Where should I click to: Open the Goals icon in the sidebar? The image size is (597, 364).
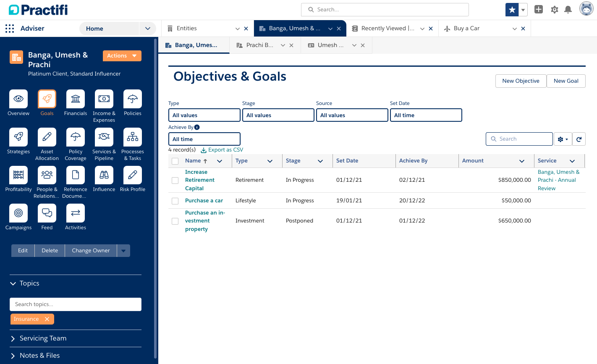47,99
